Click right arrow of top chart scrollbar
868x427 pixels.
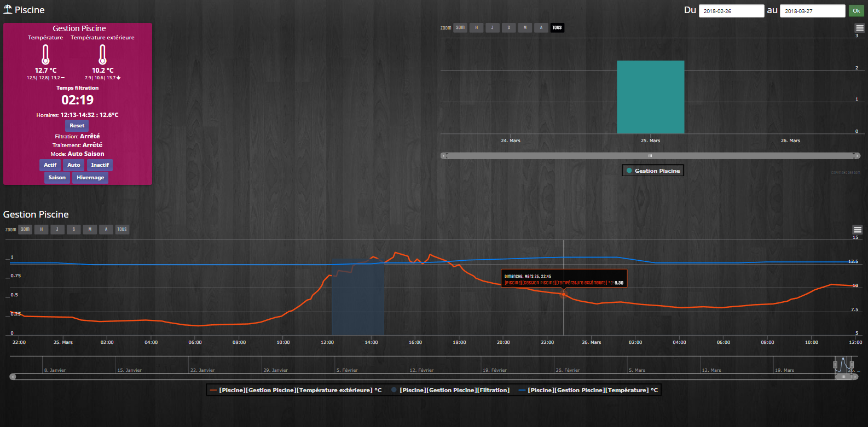(857, 156)
